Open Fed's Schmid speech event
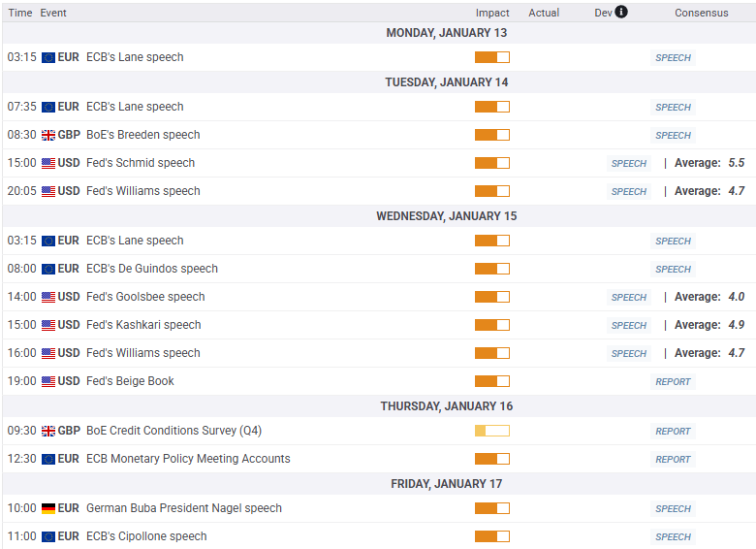The image size is (756, 549). 141,163
